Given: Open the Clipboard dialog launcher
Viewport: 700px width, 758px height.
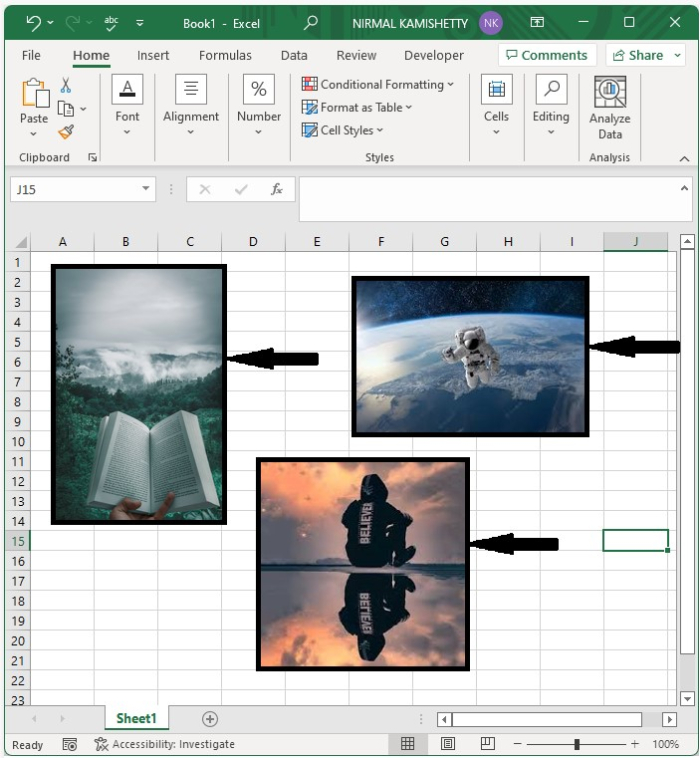Looking at the screenshot, I should click(x=92, y=157).
